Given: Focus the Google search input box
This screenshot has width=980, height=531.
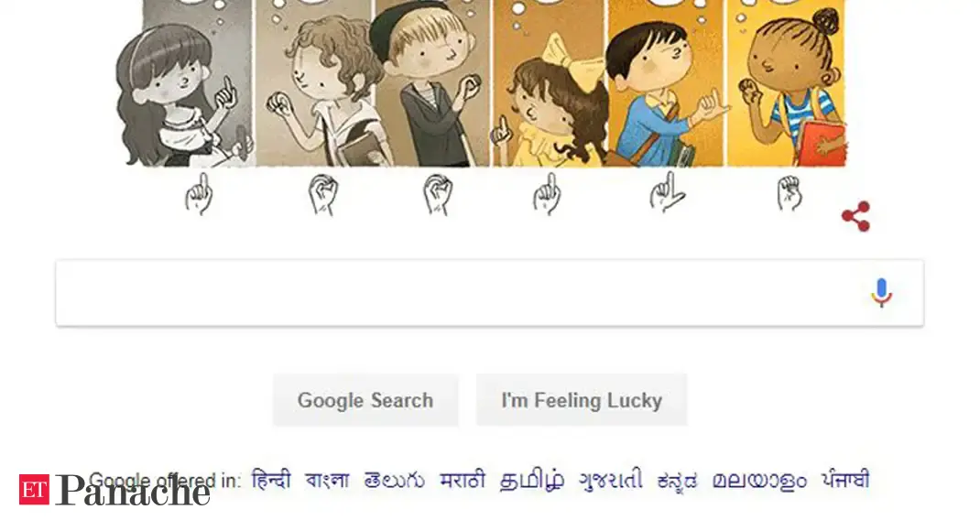Looking at the screenshot, I should click(458, 293).
